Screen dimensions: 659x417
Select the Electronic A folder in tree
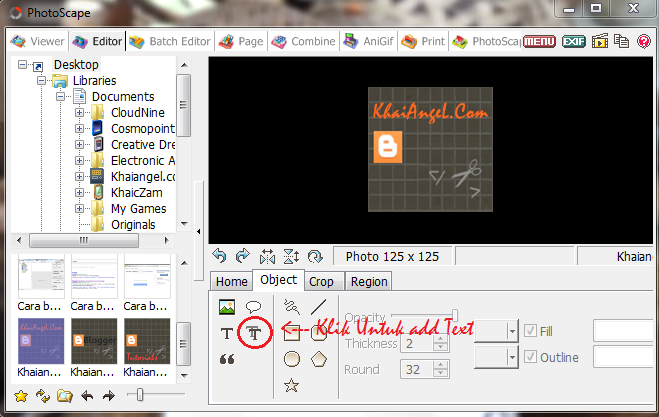click(x=142, y=161)
